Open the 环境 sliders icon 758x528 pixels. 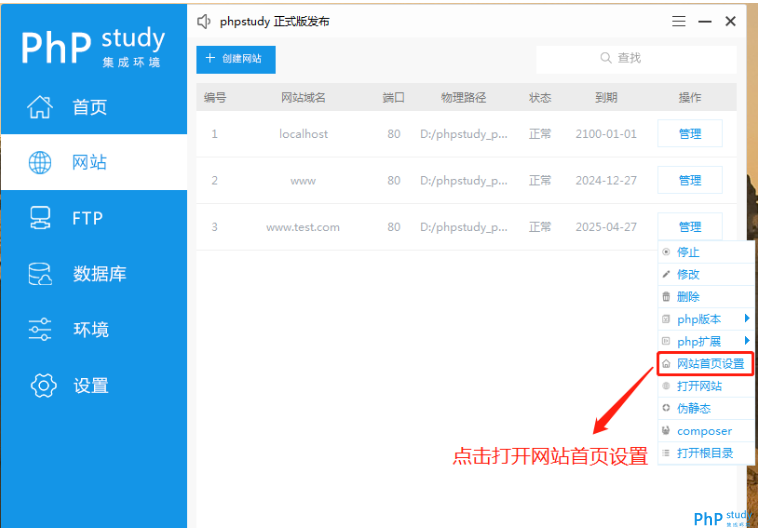pyautogui.click(x=40, y=329)
